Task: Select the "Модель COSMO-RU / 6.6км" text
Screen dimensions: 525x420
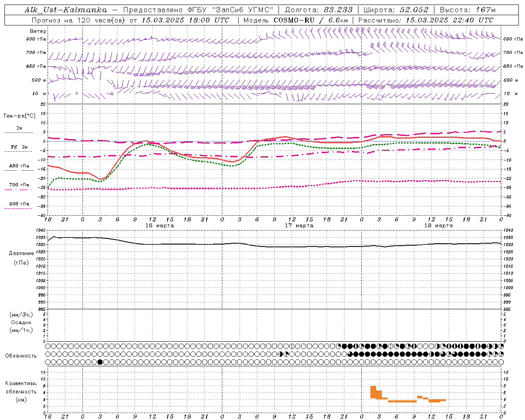Action: click(296, 20)
